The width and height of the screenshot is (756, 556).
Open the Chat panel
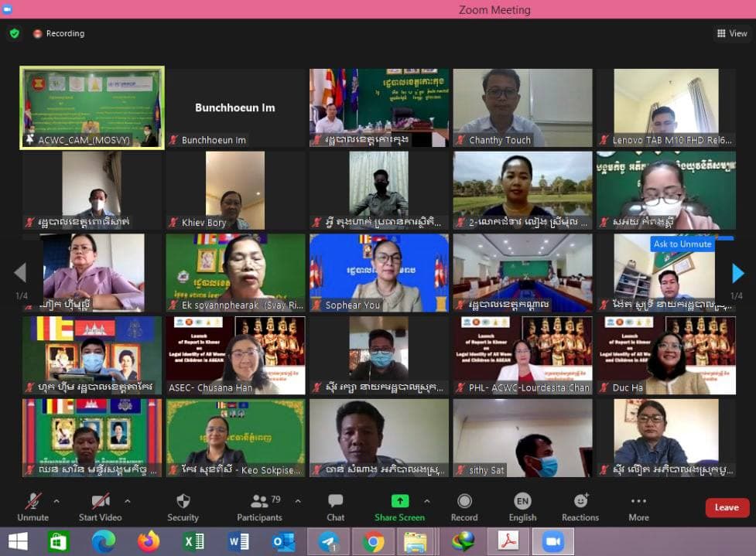[x=335, y=507]
